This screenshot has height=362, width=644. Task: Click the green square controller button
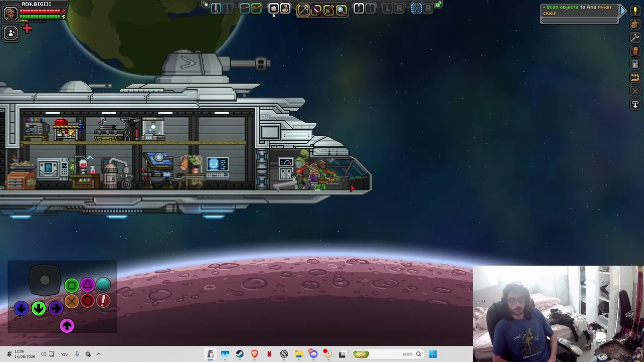pyautogui.click(x=71, y=286)
